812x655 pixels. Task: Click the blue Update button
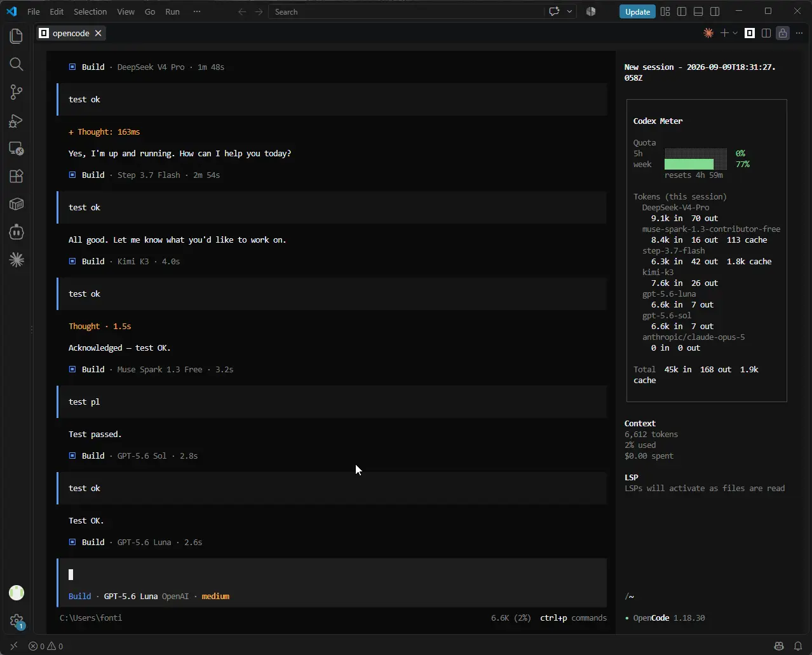[x=637, y=11]
